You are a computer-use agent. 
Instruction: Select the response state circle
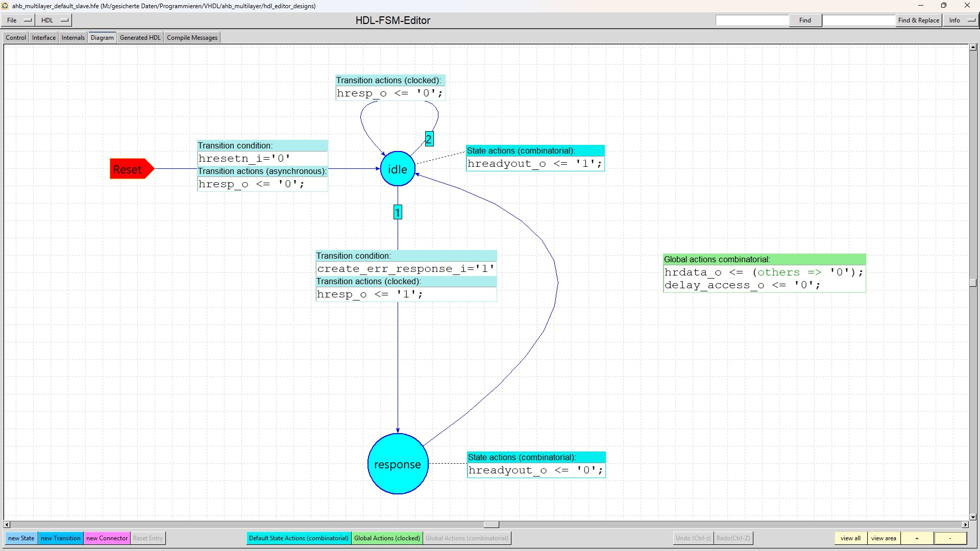[397, 464]
